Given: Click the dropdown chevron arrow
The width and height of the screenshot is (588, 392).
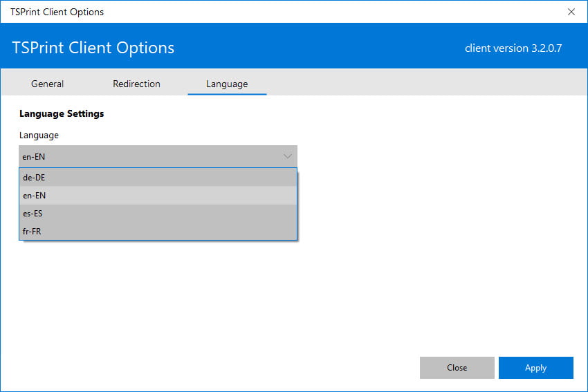Looking at the screenshot, I should point(288,157).
